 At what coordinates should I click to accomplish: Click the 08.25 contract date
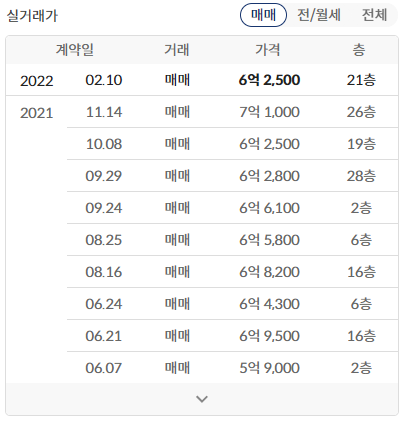(104, 240)
